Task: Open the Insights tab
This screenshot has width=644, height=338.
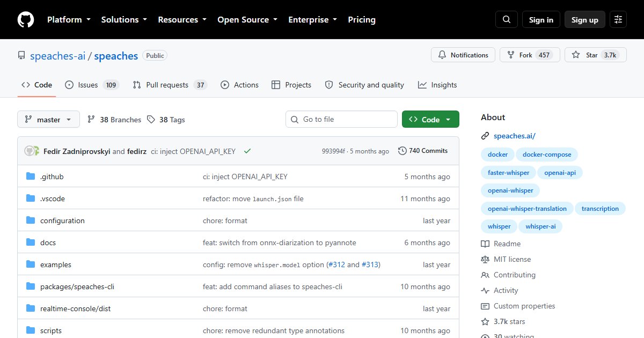Action: click(x=437, y=85)
